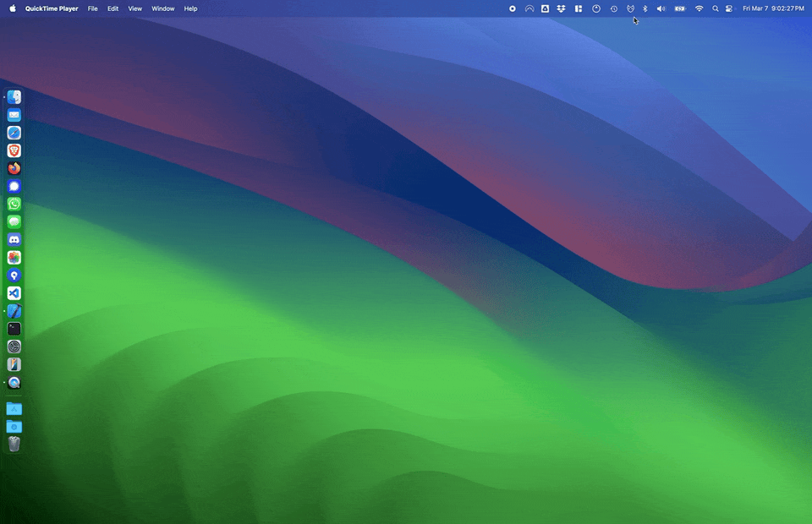Open Finder from the Dock
The height and width of the screenshot is (524, 812).
pos(14,97)
